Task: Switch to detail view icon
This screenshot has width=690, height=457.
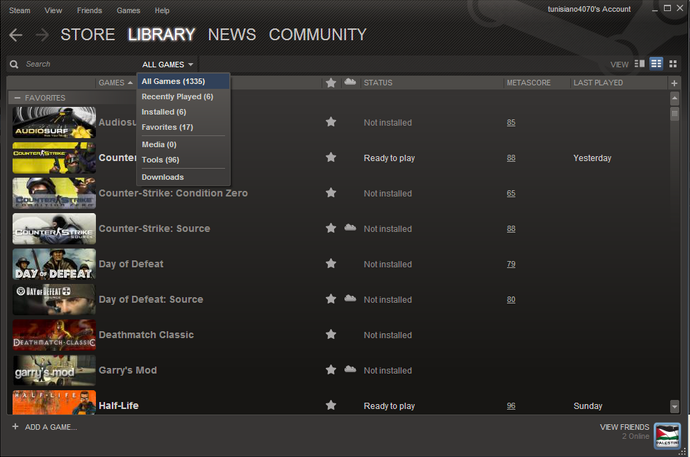Action: [x=639, y=64]
